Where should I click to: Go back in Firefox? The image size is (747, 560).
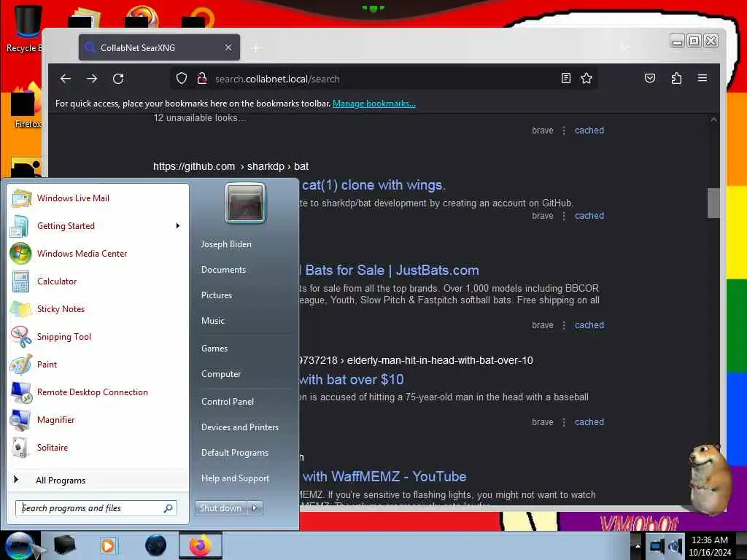pyautogui.click(x=66, y=79)
